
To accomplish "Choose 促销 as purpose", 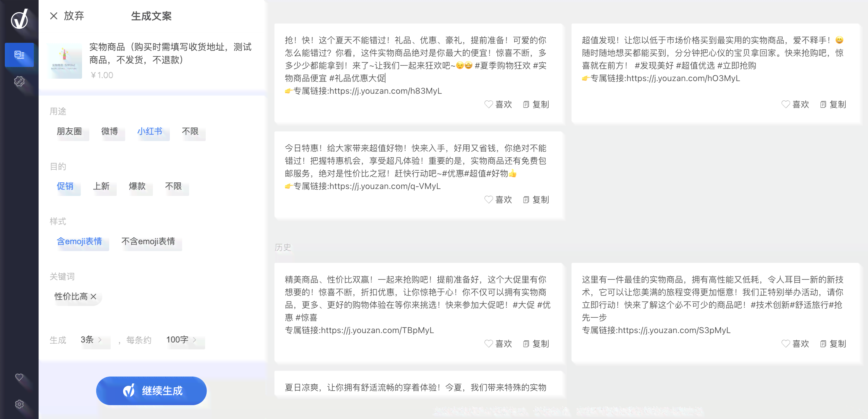I will 65,186.
